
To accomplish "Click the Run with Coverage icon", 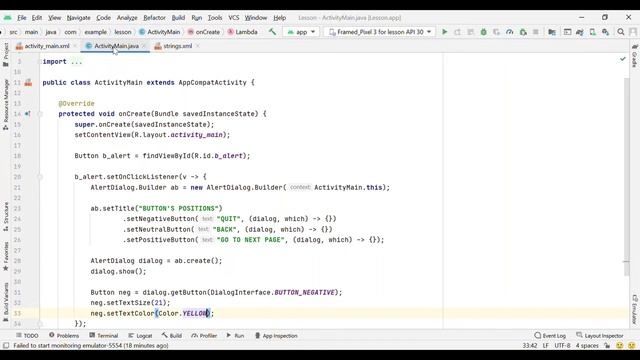I will click(x=496, y=32).
